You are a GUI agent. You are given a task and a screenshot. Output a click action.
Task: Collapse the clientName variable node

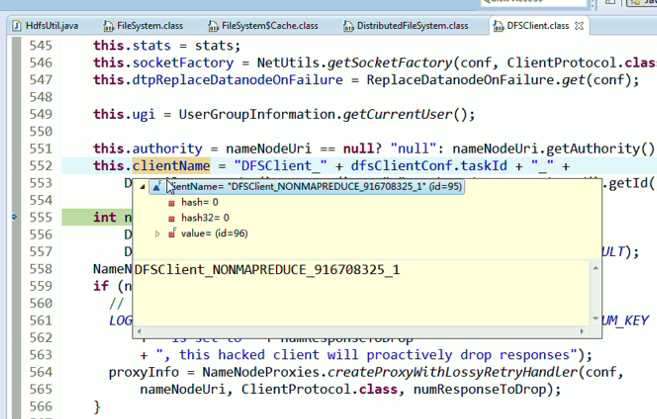pos(142,187)
